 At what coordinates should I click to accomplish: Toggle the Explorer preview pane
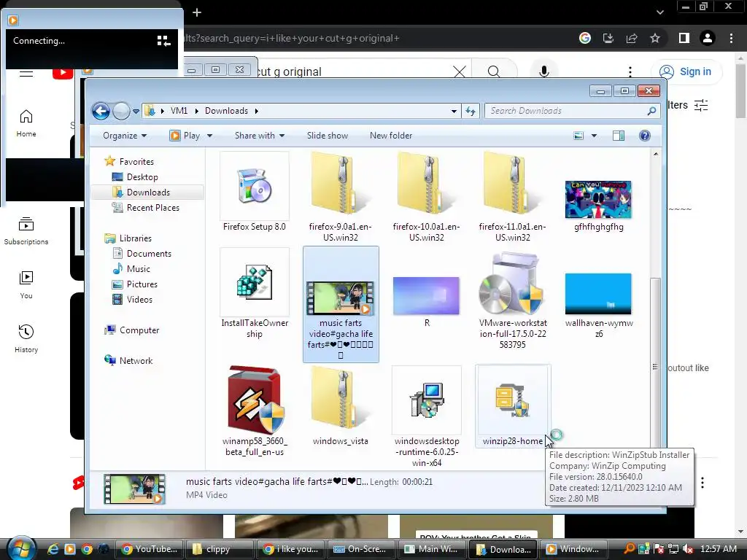point(619,136)
